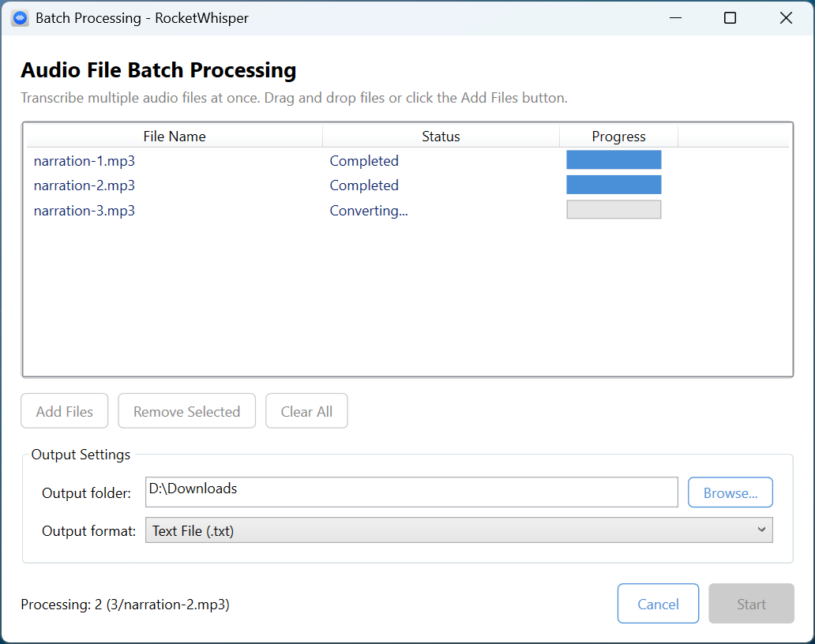Viewport: 815px width, 644px height.
Task: Cancel the batch processing
Action: 658,604
